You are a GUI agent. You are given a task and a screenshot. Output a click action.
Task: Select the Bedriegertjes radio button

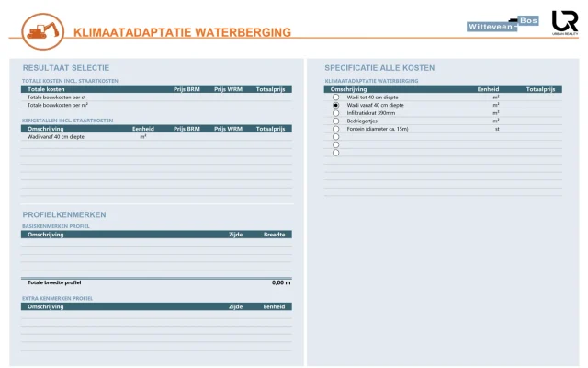click(x=335, y=121)
